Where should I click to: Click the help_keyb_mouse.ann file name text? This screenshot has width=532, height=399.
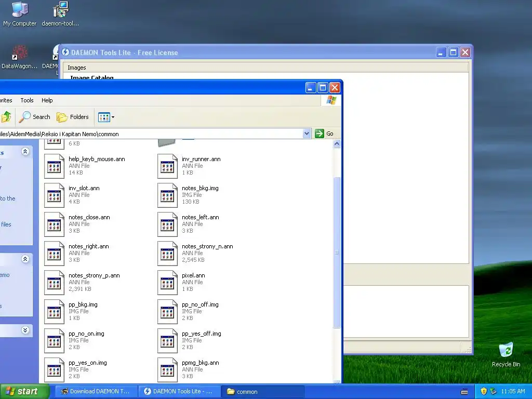tap(97, 159)
